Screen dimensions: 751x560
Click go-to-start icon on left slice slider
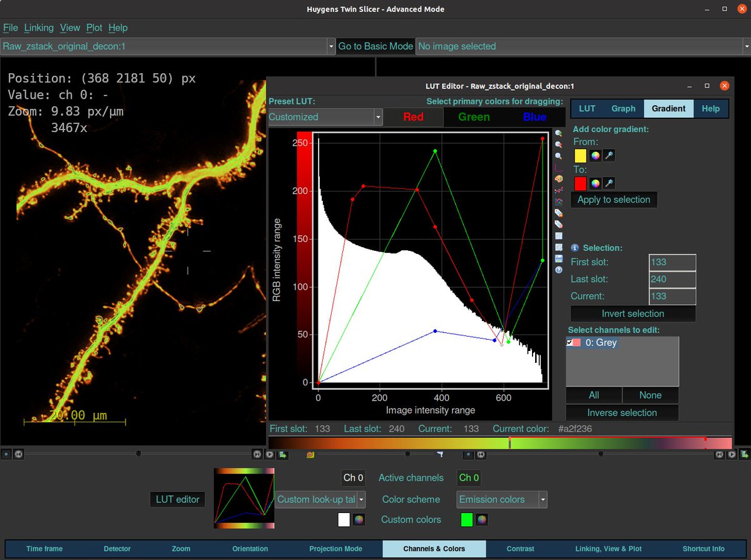[18, 454]
